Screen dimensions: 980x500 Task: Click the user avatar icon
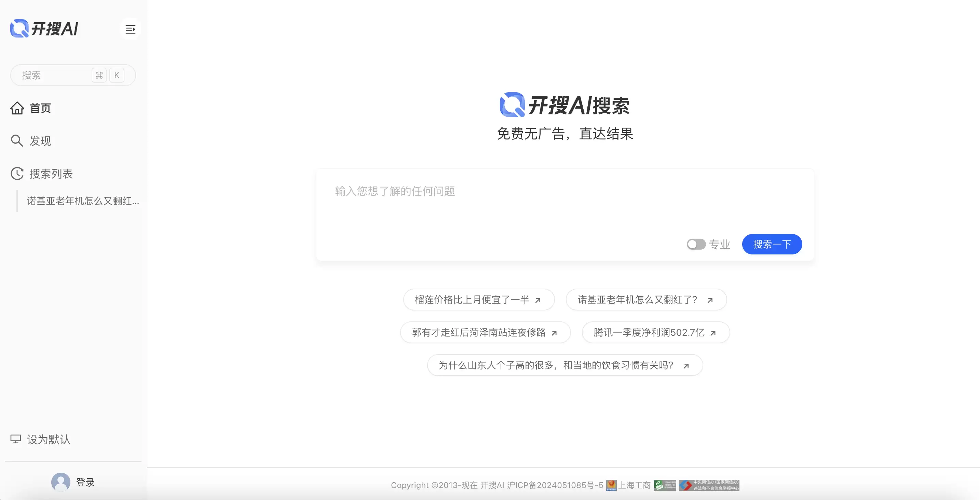pos(61,482)
